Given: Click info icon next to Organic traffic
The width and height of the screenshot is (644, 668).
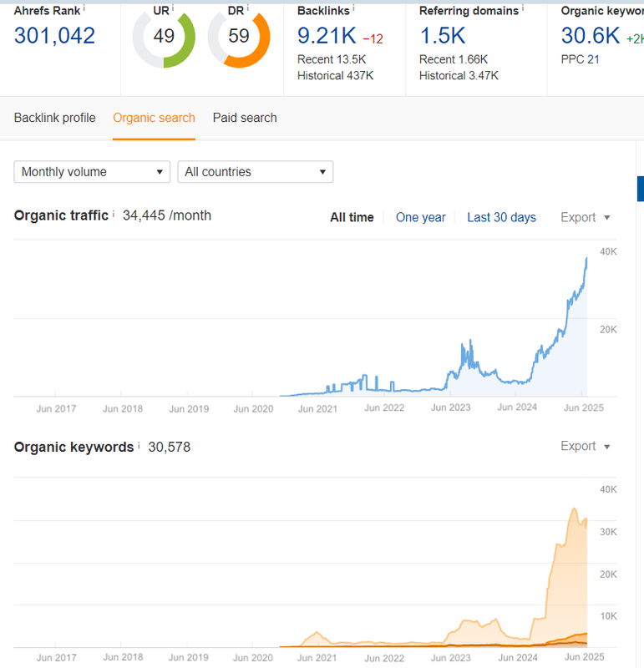Looking at the screenshot, I should [x=114, y=213].
